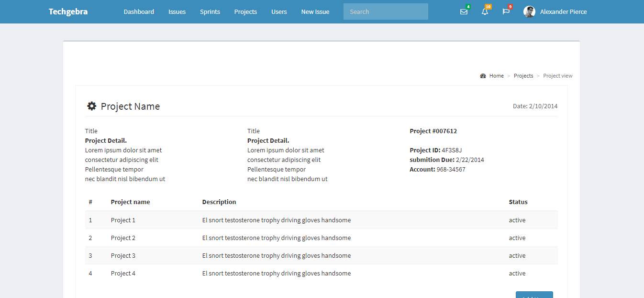Open the Issues menu item

(x=177, y=12)
